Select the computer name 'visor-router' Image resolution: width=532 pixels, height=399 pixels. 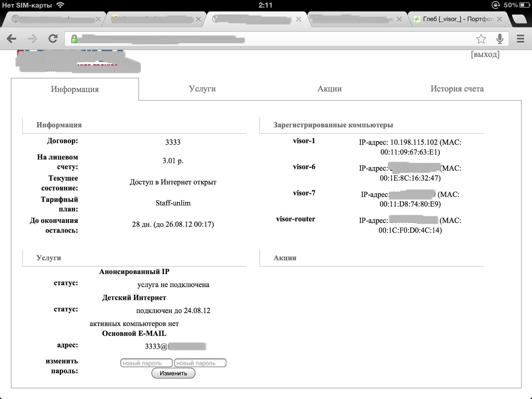point(296,219)
